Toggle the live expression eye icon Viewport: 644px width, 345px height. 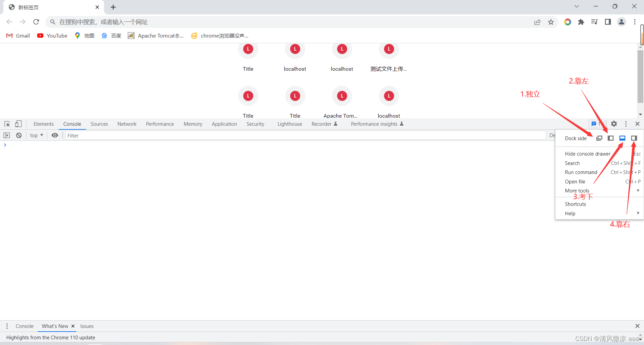point(55,135)
